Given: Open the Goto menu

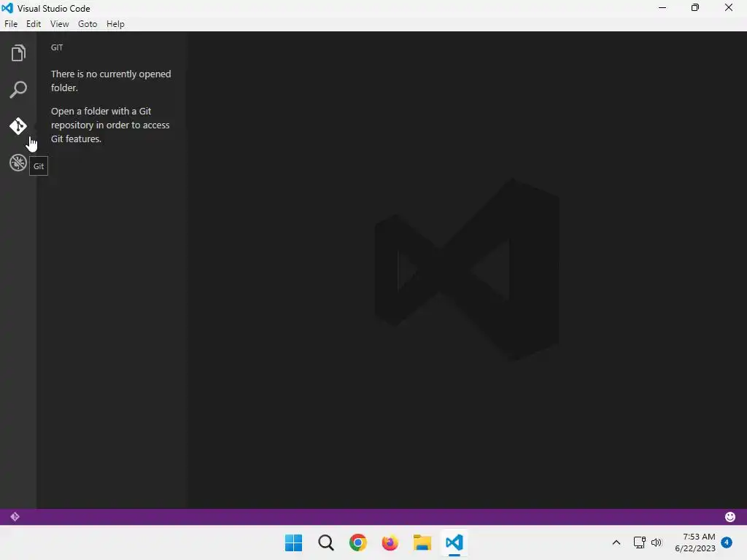Looking at the screenshot, I should point(88,24).
